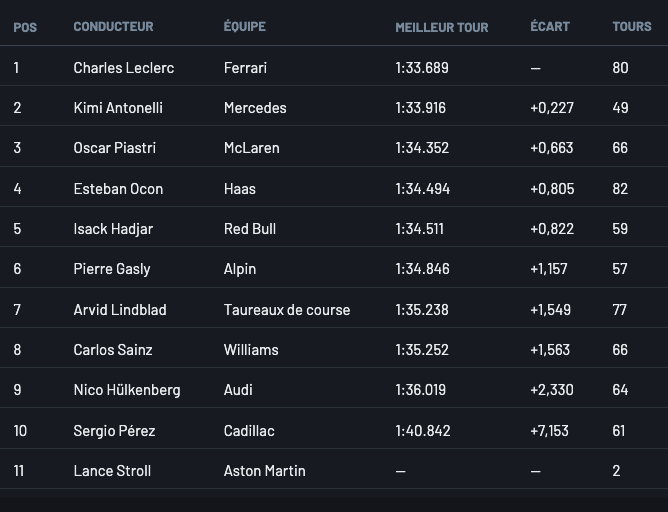Sort by the ÉCART column
The width and height of the screenshot is (668, 512).
549,27
